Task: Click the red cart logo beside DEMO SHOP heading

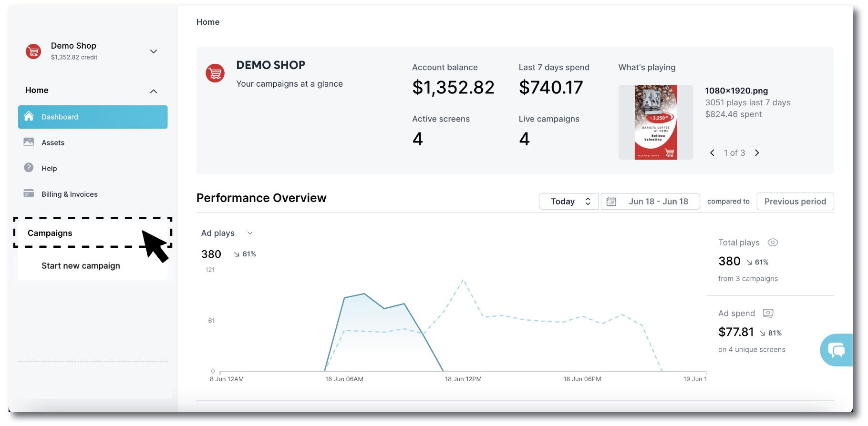Action: pyautogui.click(x=215, y=73)
